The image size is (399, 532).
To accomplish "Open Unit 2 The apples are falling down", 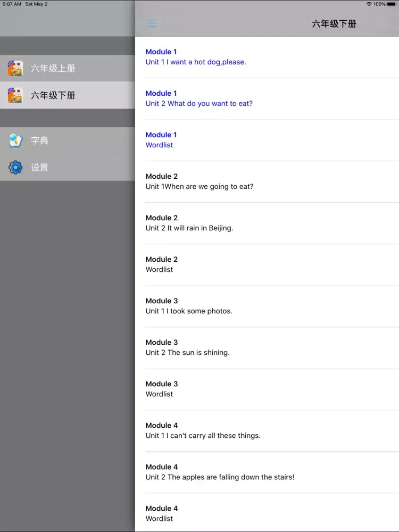I will (267, 472).
